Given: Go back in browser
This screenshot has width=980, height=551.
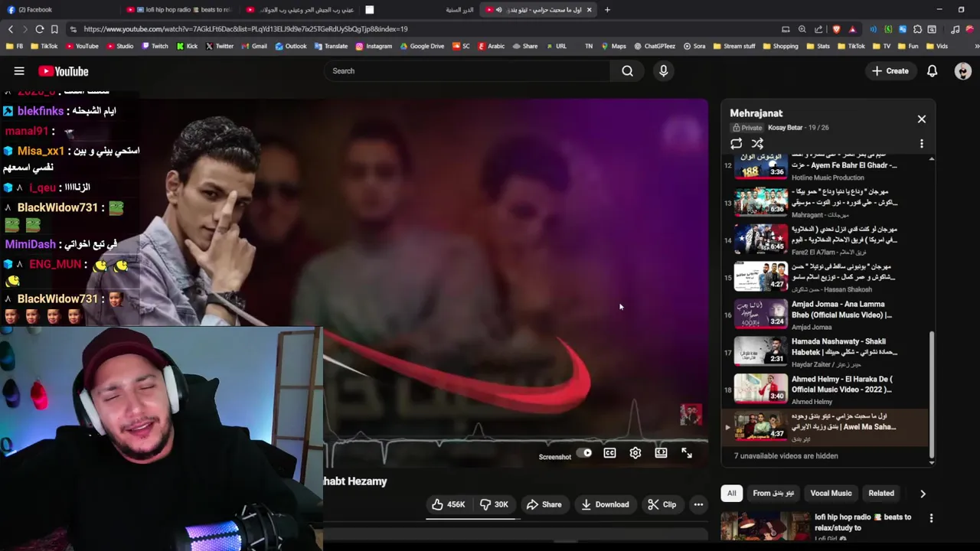Looking at the screenshot, I should point(11,29).
